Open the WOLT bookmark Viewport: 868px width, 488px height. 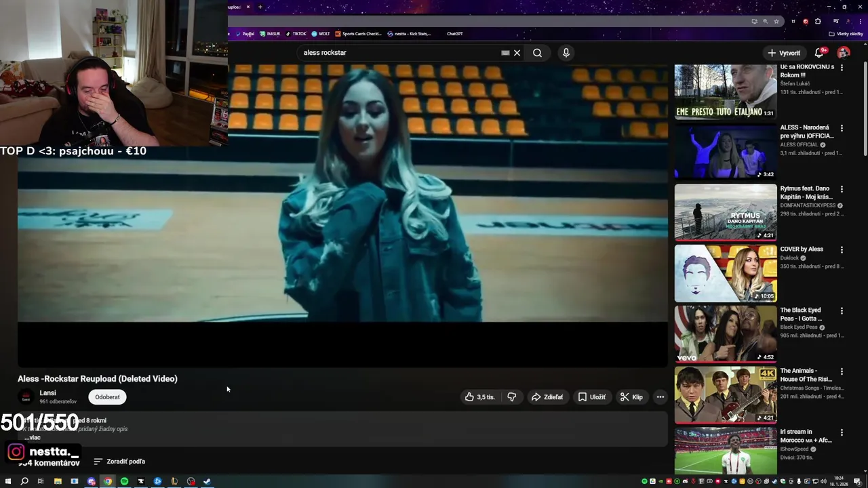(321, 34)
